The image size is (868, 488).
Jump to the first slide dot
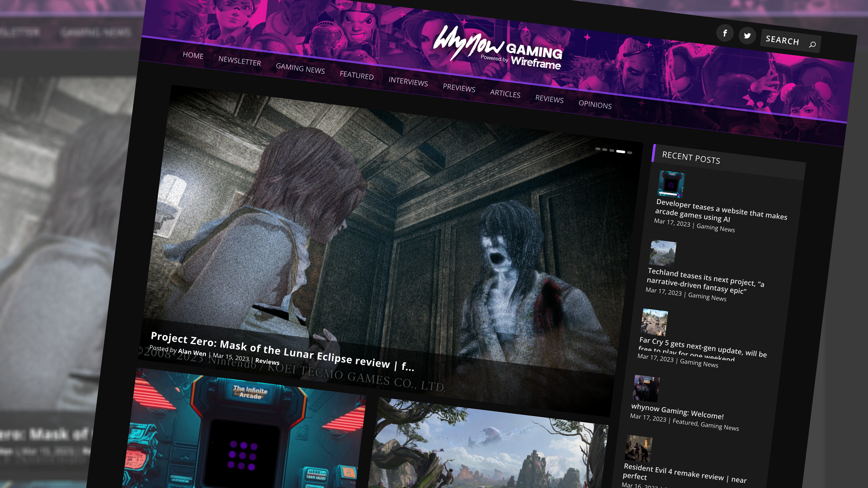coord(598,149)
